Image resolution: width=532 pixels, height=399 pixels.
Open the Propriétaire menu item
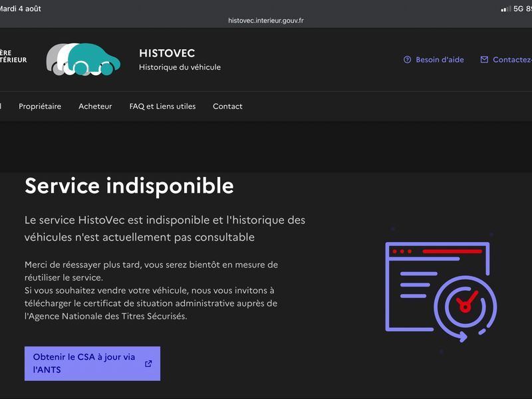40,106
